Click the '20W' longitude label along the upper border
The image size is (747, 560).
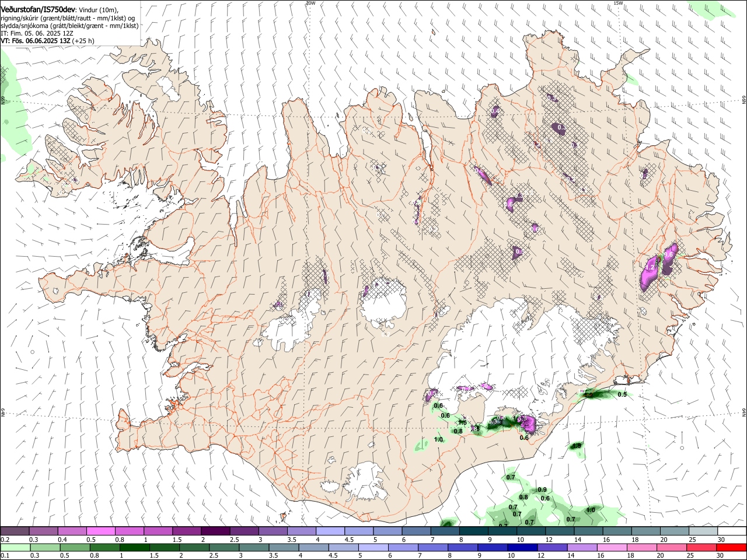point(310,3)
